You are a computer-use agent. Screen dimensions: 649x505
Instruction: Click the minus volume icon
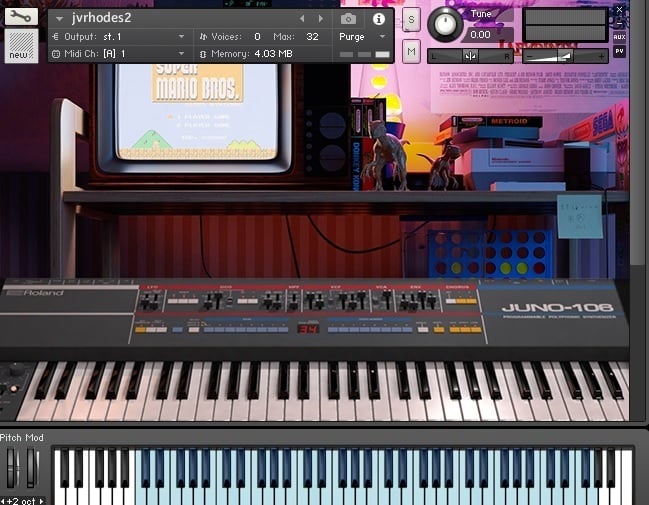point(529,56)
